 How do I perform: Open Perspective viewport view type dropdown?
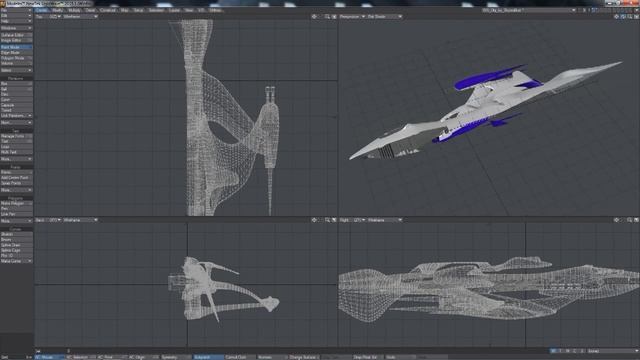[x=352, y=17]
